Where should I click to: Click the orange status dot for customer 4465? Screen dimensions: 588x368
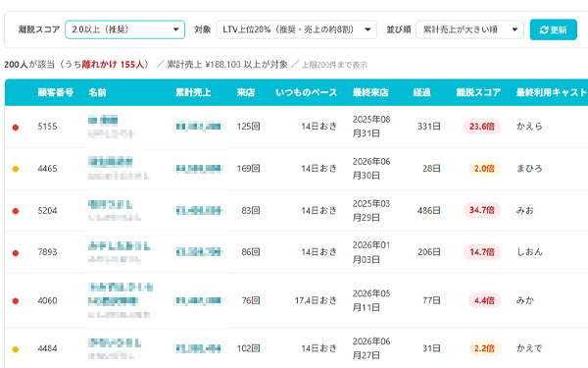pos(16,169)
